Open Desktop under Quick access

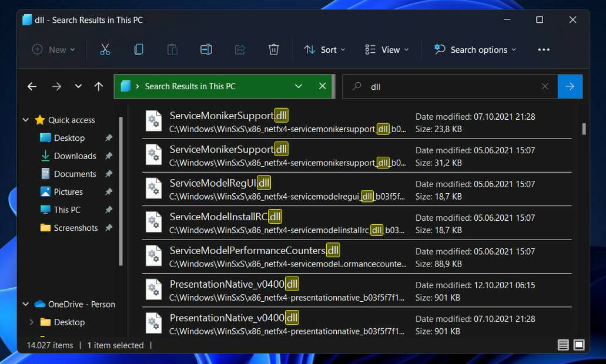[x=69, y=138]
